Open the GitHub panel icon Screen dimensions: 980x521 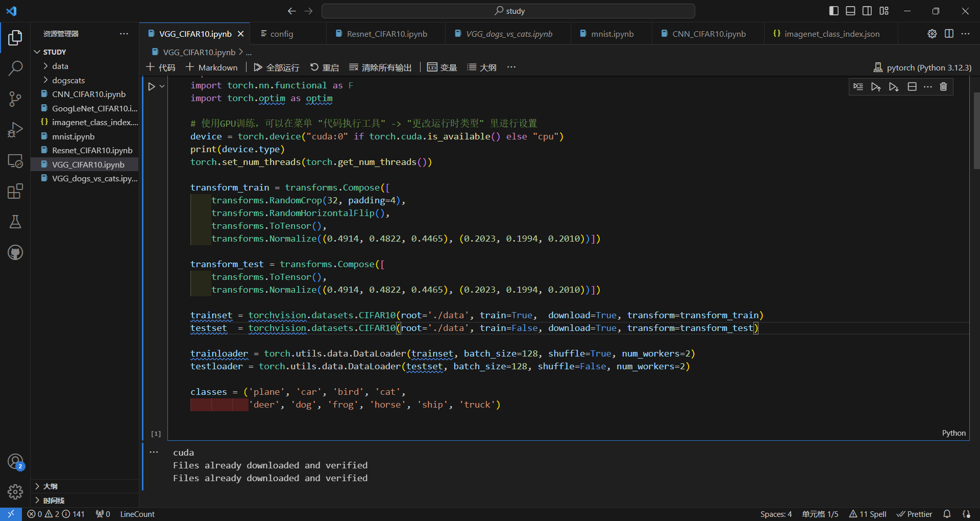15,252
